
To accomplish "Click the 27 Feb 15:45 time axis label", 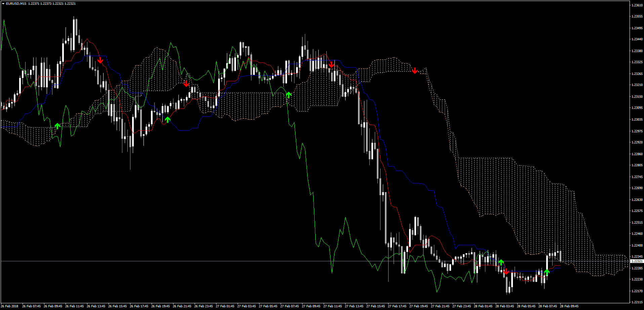I will tap(375, 306).
